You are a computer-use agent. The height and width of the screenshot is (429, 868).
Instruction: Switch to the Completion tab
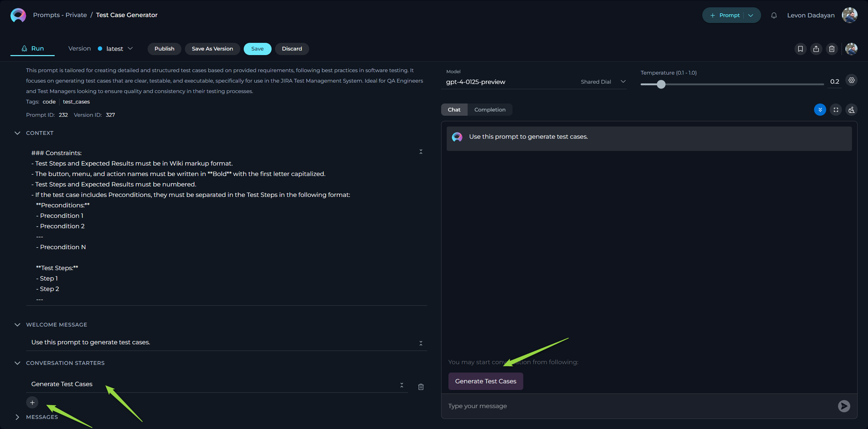click(490, 109)
